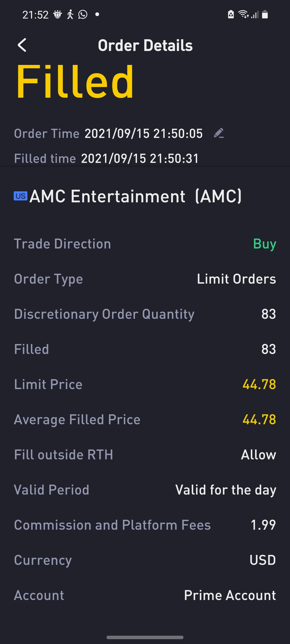
Task: Tap the Limit Price value 44.78
Action: coord(259,384)
